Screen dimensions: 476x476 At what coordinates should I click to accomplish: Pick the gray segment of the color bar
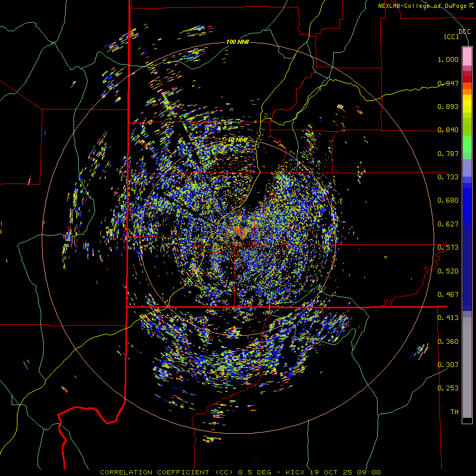coord(467,368)
